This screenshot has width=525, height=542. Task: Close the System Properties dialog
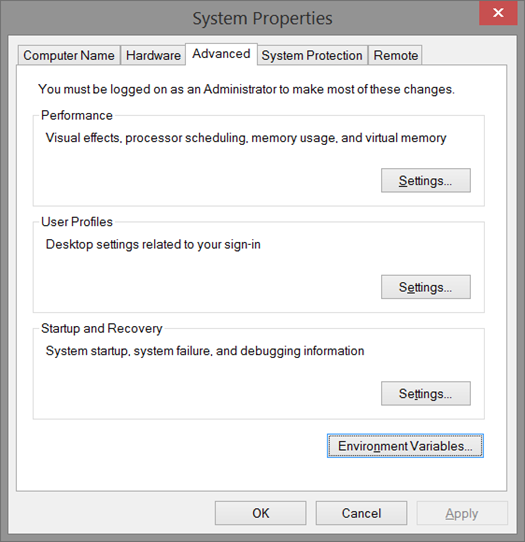(x=498, y=13)
